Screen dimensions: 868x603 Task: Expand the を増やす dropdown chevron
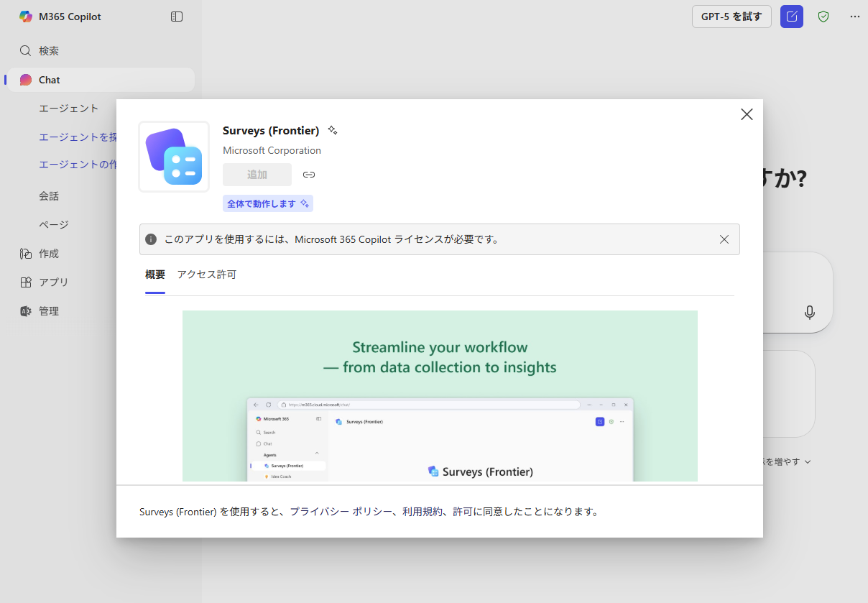click(808, 461)
